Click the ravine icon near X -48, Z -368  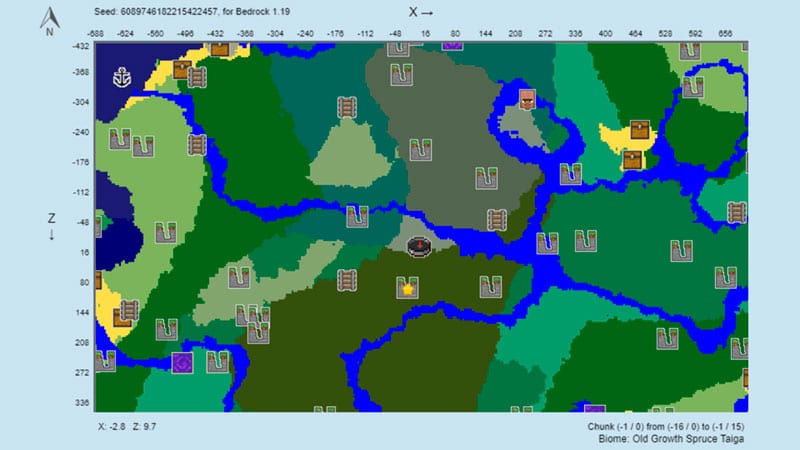(x=402, y=74)
